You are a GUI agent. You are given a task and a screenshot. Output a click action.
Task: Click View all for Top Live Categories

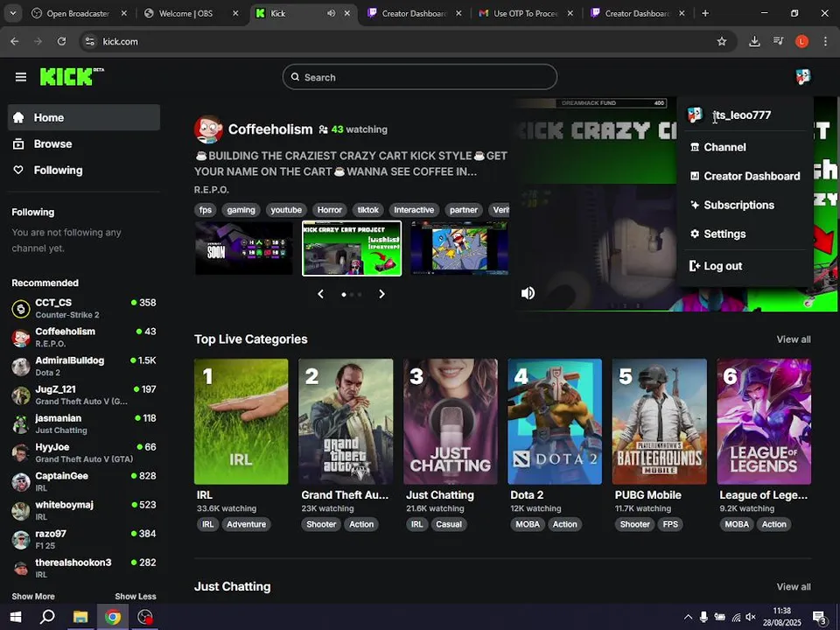(794, 339)
